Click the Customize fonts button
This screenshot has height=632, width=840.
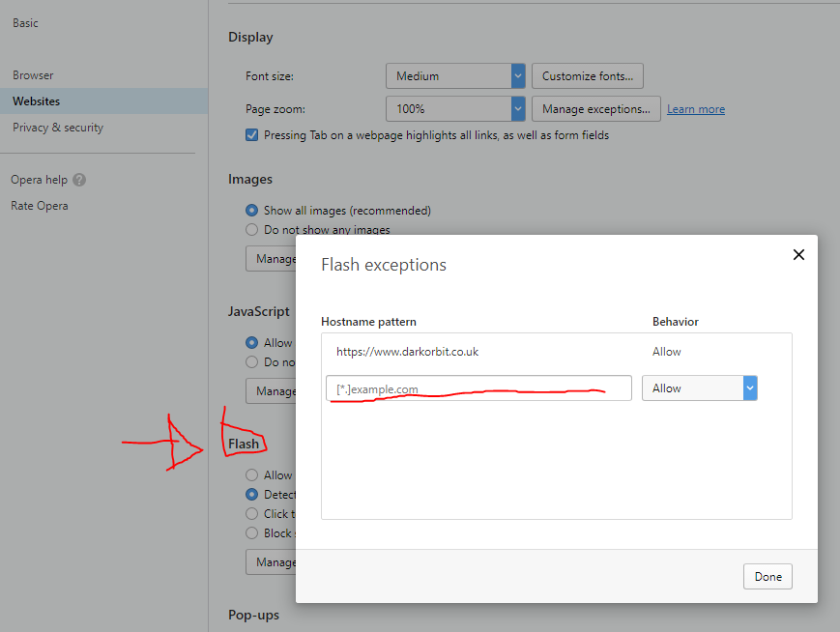[588, 76]
